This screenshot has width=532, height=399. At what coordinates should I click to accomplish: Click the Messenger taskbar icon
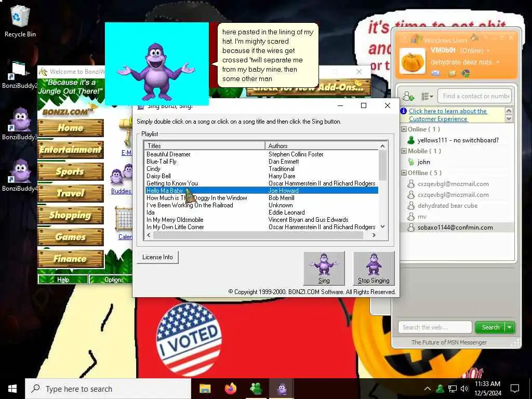point(256,389)
